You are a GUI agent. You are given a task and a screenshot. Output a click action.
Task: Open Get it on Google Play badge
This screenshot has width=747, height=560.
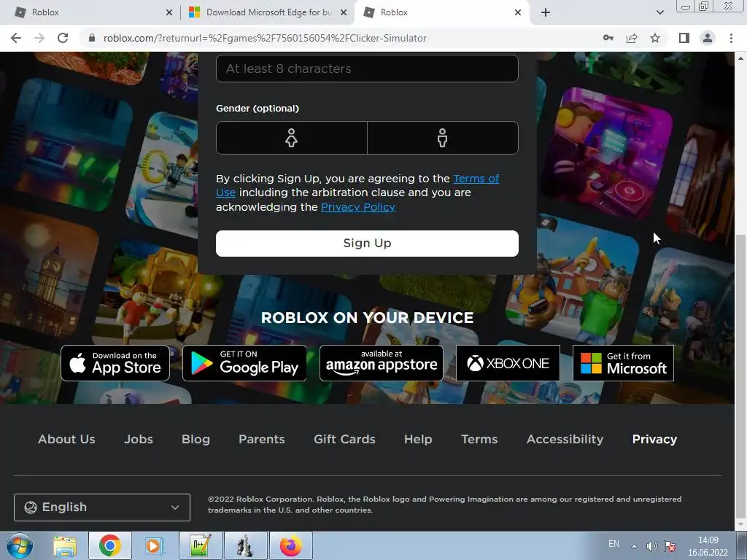coord(244,363)
